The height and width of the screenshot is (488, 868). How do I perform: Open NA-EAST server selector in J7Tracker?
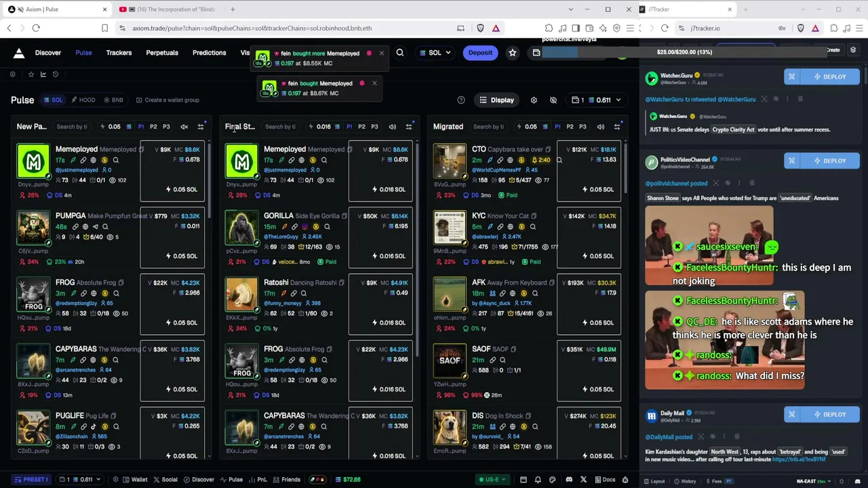[x=814, y=481]
